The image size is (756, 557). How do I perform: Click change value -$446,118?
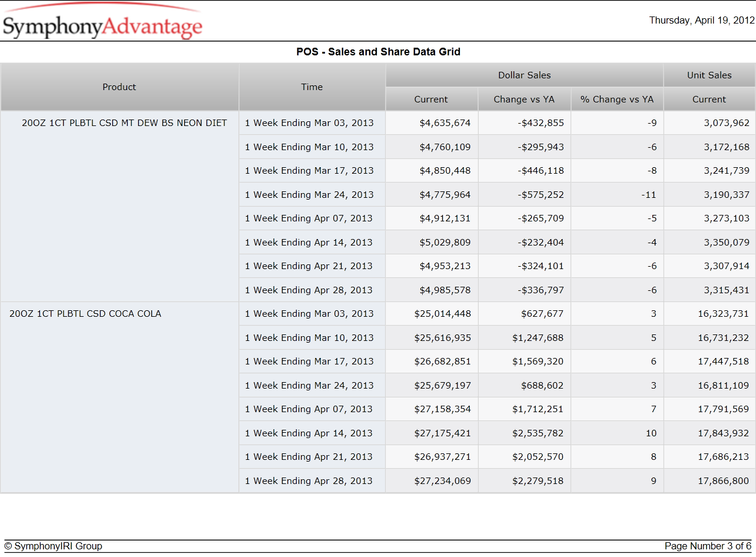[x=541, y=171]
